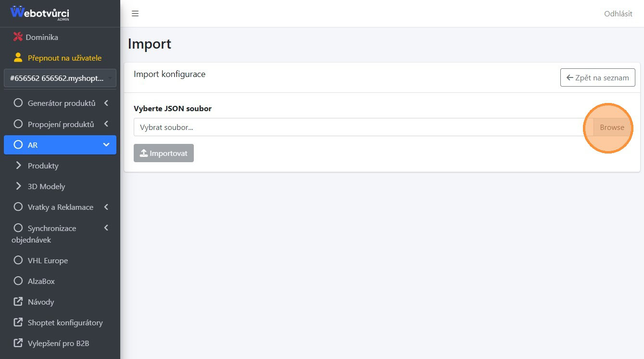This screenshot has width=644, height=359.
Task: Collapse the AR section chevron
Action: 106,144
